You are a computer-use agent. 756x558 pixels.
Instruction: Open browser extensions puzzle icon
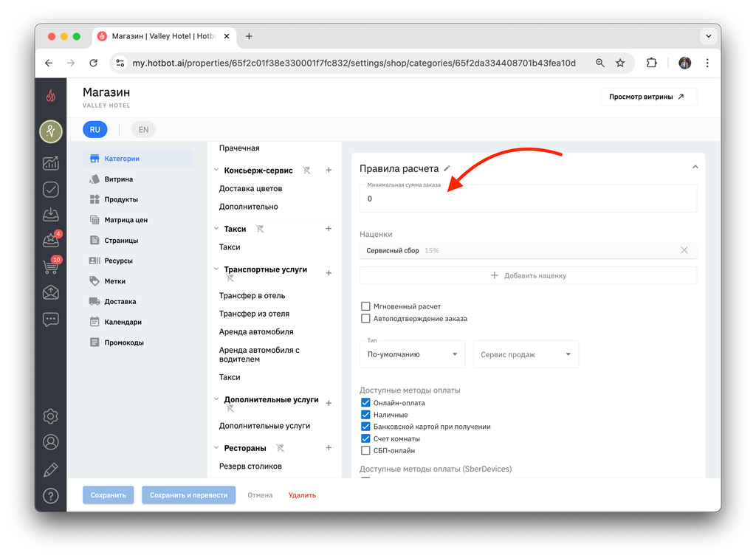651,63
